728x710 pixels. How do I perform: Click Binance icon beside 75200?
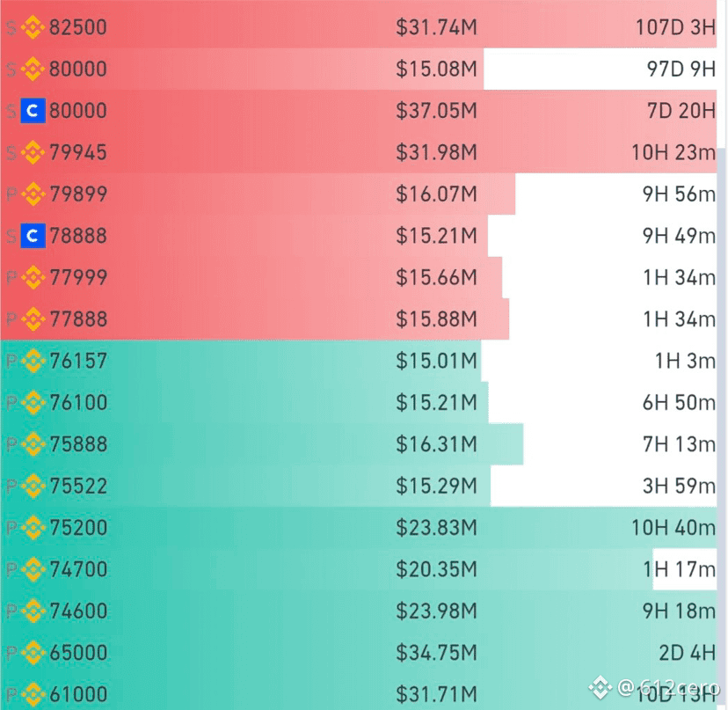point(33,528)
